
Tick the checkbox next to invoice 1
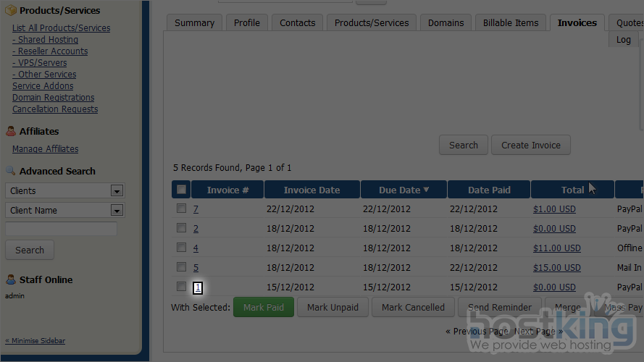181,287
